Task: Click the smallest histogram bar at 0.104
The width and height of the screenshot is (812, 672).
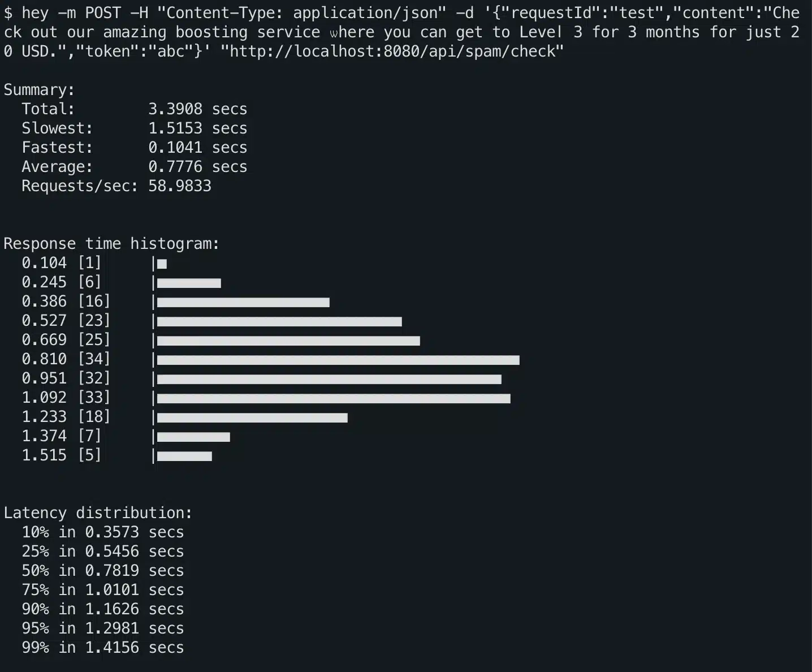Action: pos(162,264)
